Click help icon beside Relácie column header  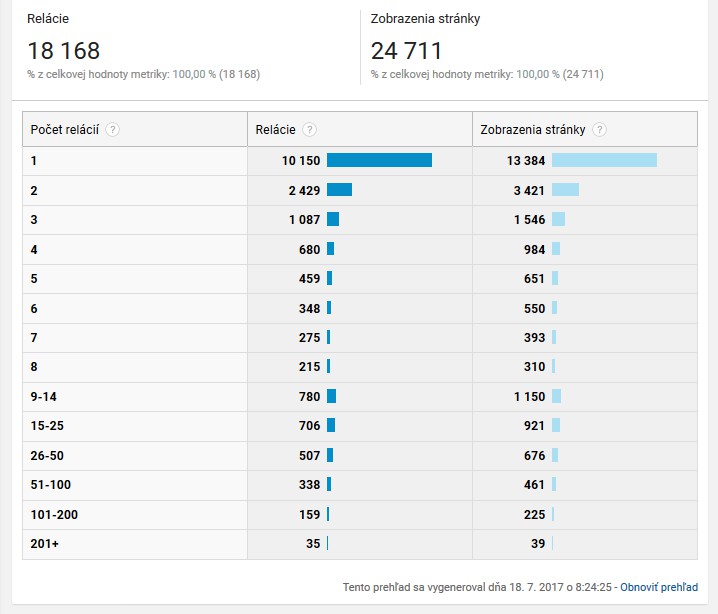pos(310,130)
